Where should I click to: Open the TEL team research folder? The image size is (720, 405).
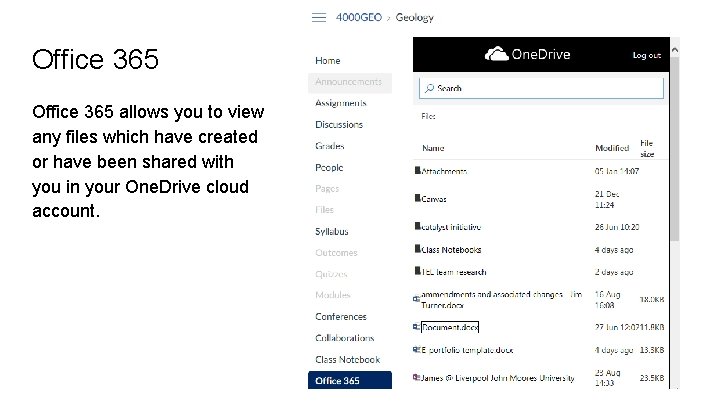[x=454, y=272]
